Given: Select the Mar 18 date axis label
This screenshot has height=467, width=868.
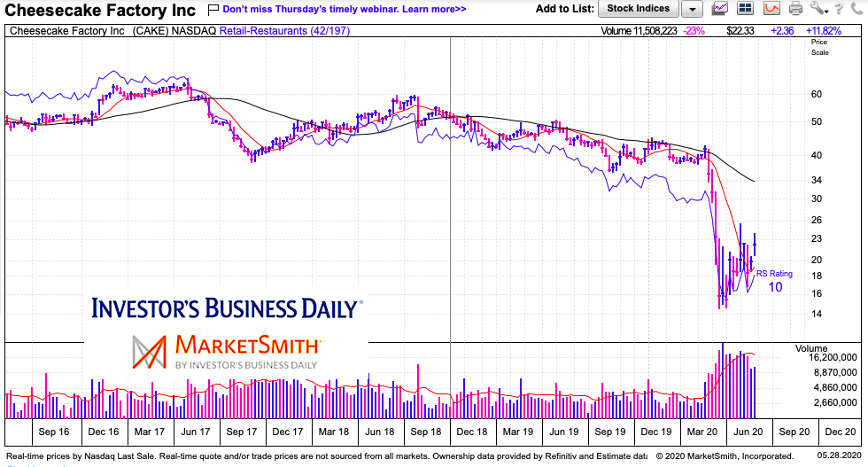Looking at the screenshot, I should [x=334, y=432].
